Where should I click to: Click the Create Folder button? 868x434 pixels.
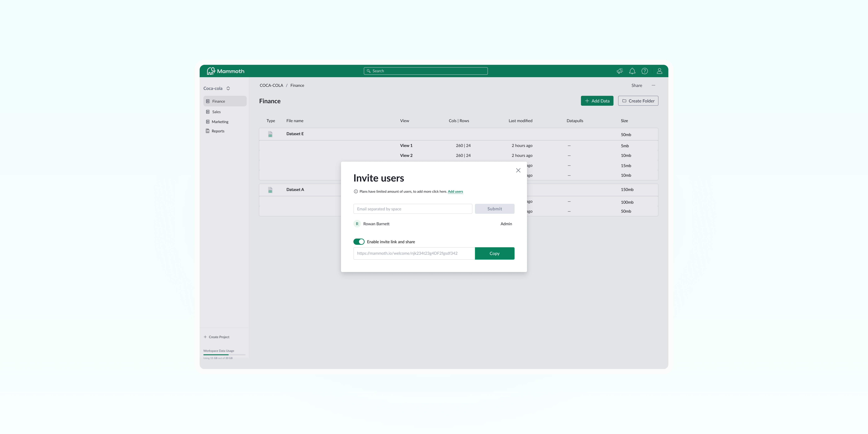638,101
